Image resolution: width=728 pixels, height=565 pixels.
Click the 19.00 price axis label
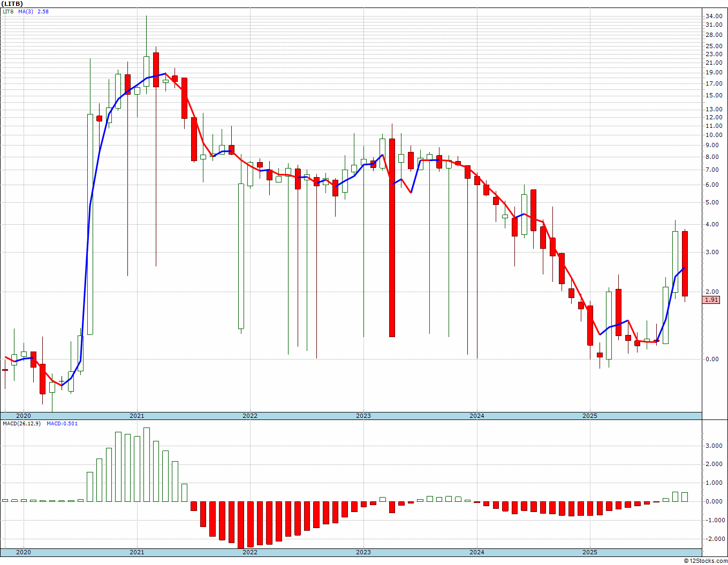(714, 72)
